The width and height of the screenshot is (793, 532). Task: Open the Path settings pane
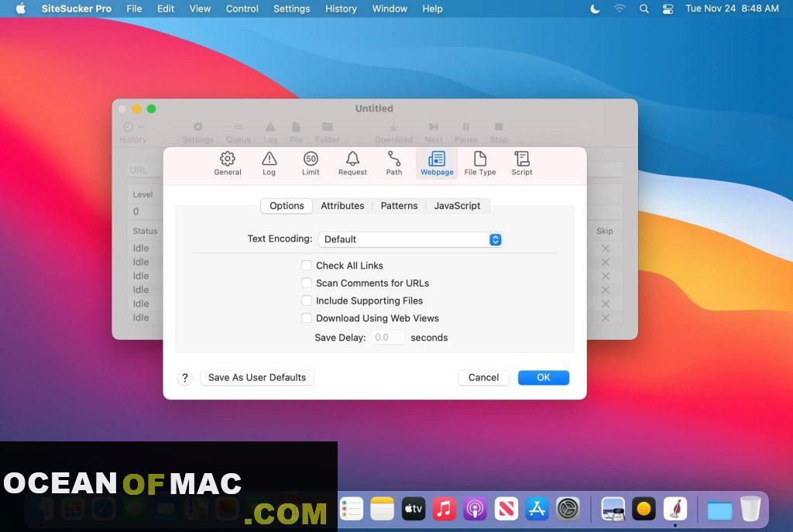click(x=394, y=163)
